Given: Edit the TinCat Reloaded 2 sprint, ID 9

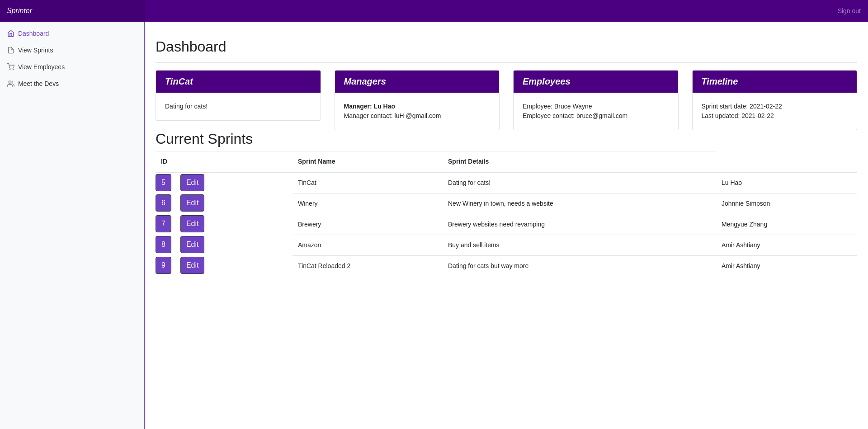Looking at the screenshot, I should point(192,265).
